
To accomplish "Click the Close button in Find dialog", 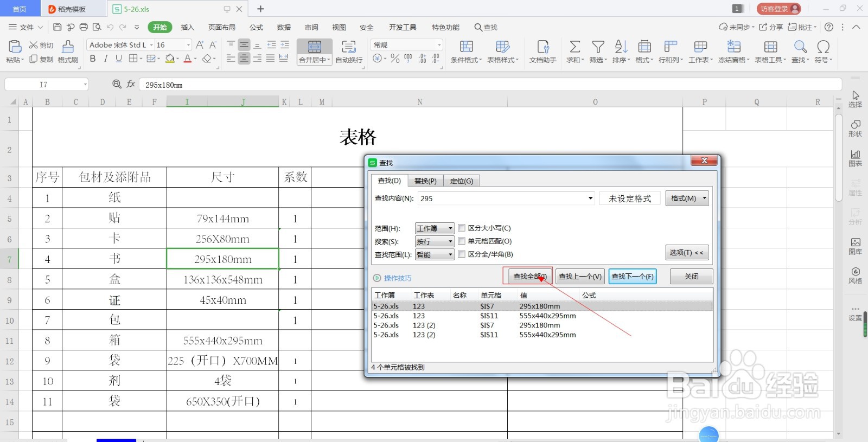I will coord(691,277).
